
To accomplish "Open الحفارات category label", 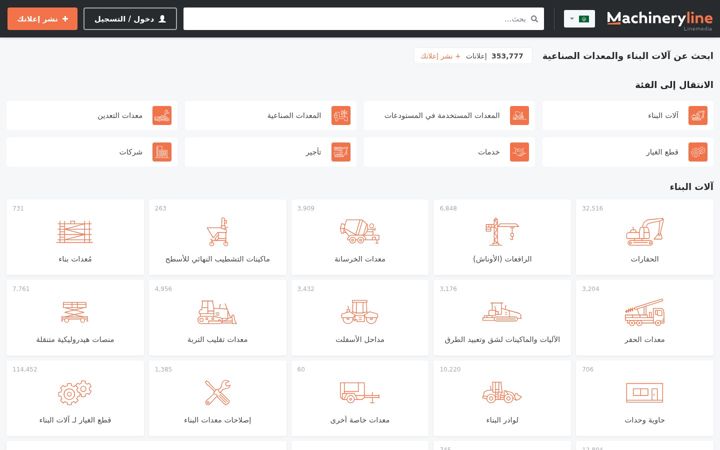I will (644, 259).
